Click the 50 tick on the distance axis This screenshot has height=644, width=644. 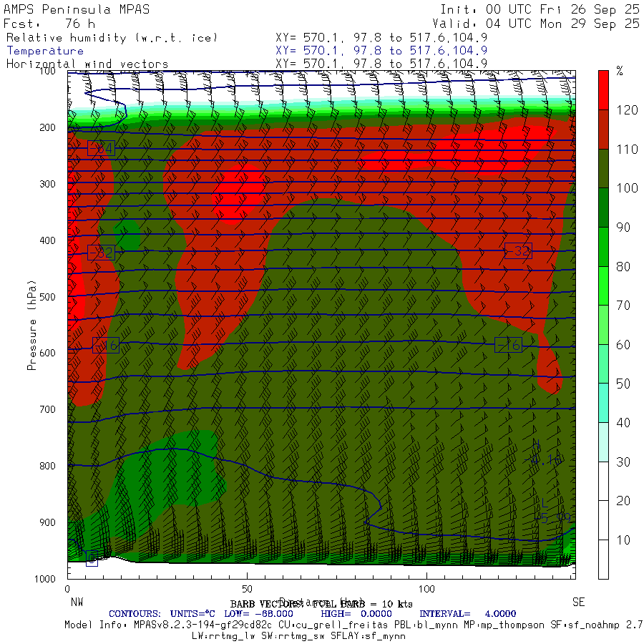tap(247, 589)
